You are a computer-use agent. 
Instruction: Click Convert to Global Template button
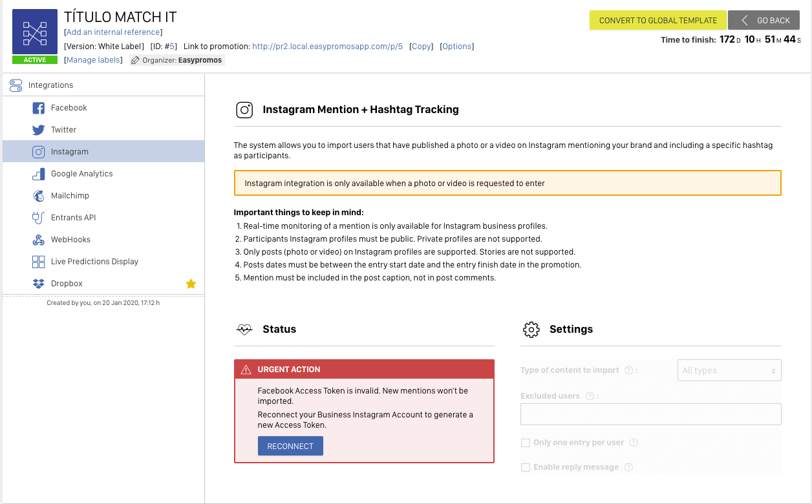point(658,20)
